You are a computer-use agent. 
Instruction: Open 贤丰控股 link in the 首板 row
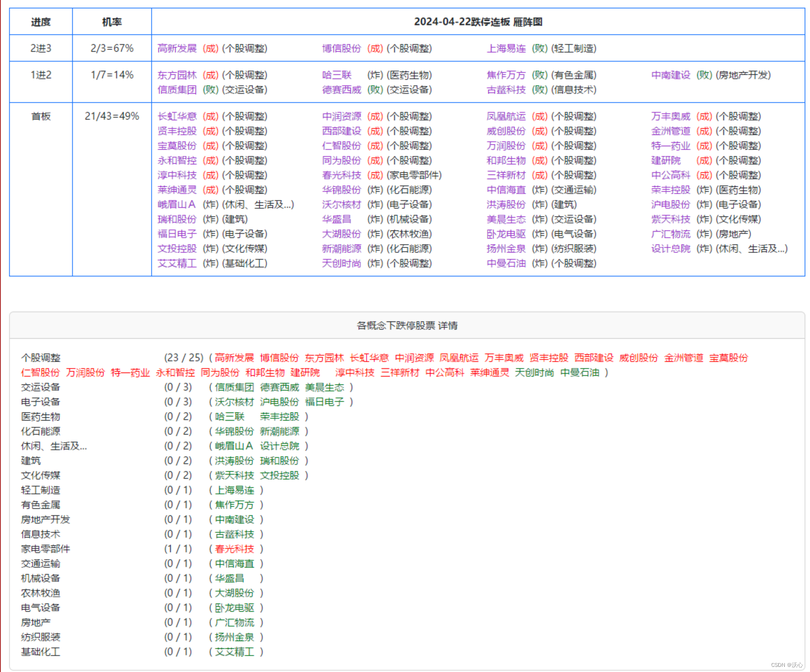[x=177, y=131]
